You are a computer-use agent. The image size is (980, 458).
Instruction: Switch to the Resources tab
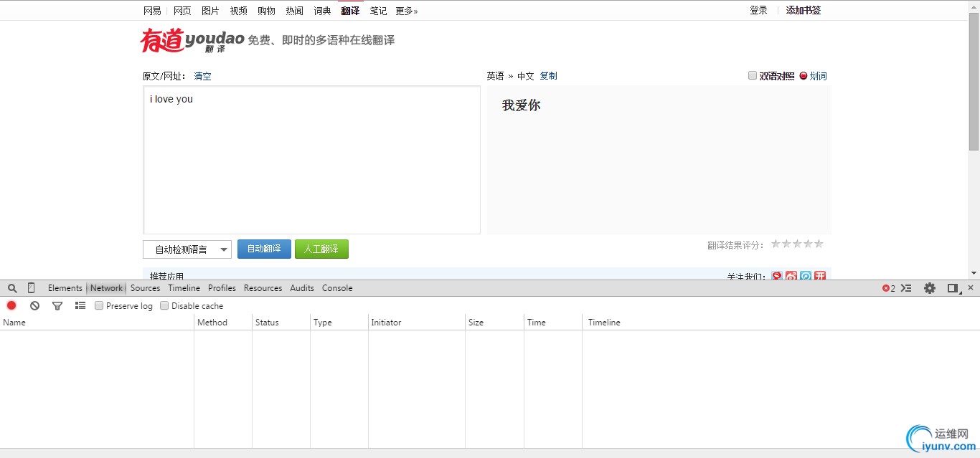[x=263, y=288]
